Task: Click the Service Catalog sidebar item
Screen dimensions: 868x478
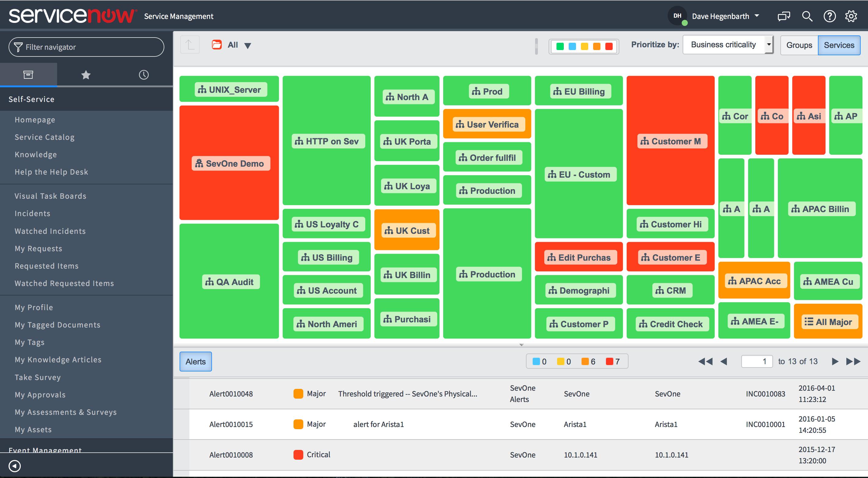Action: (45, 137)
